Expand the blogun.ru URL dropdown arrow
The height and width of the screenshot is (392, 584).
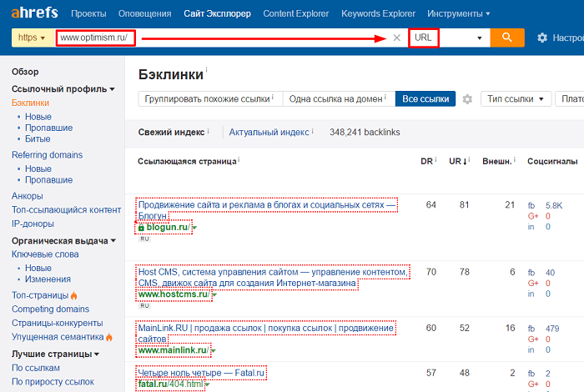click(194, 228)
